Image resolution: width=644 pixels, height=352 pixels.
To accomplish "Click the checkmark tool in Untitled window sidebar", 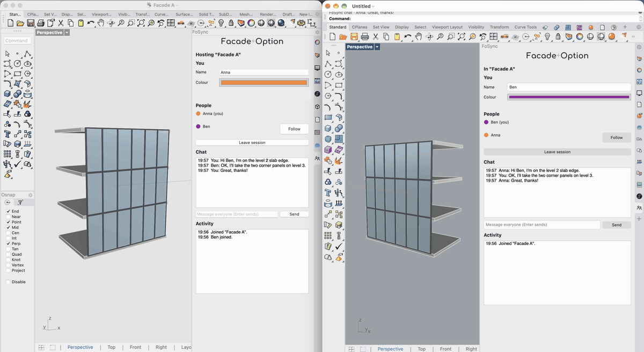I will [339, 246].
